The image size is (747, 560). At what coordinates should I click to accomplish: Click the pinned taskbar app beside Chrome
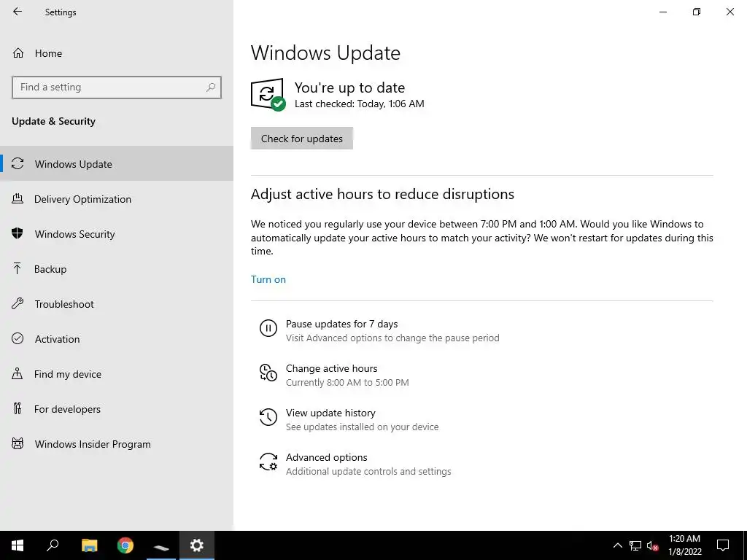tap(161, 547)
